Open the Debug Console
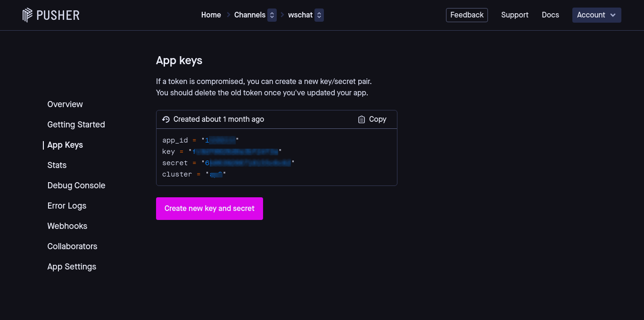 (76, 185)
